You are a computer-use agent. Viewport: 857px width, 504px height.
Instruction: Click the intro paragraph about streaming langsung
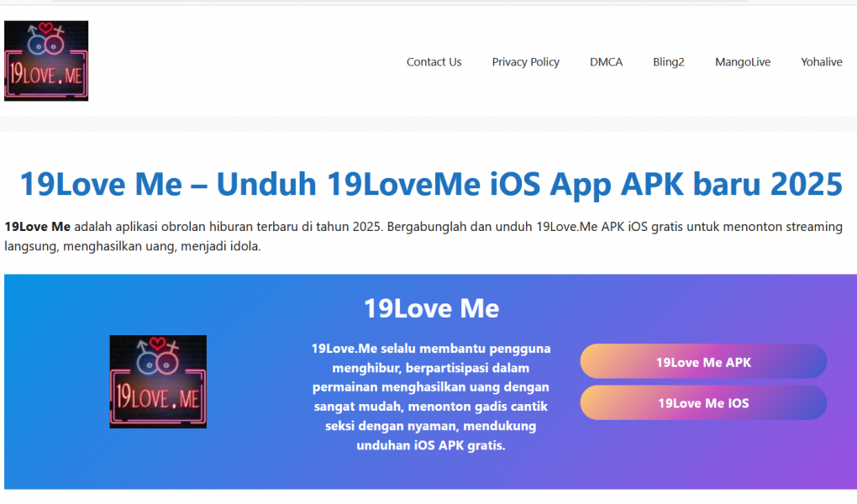[x=423, y=236]
